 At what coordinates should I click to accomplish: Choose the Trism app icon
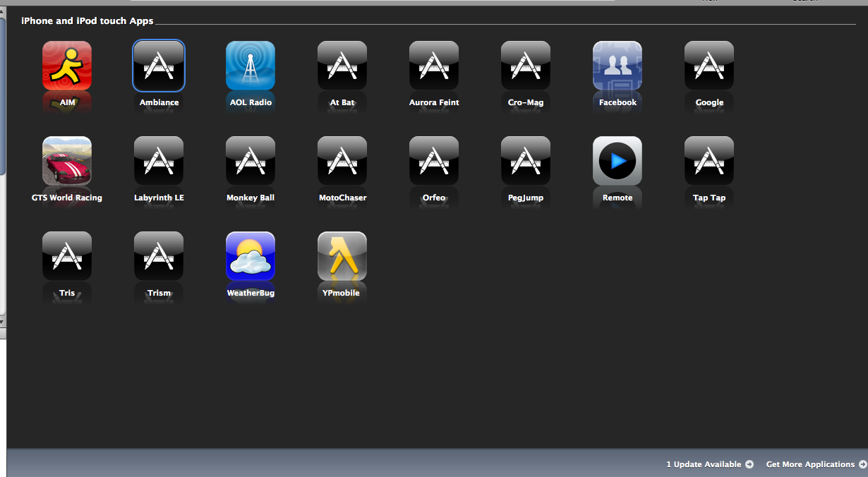(159, 256)
